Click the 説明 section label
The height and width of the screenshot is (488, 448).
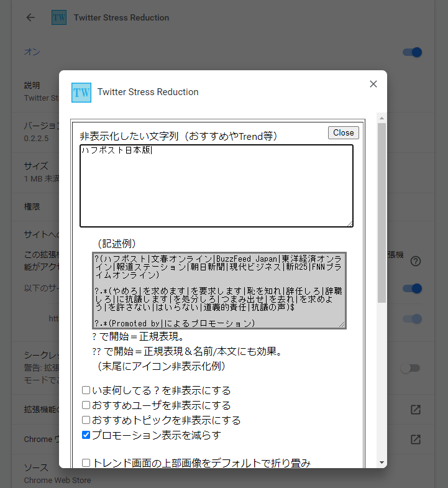click(x=32, y=85)
